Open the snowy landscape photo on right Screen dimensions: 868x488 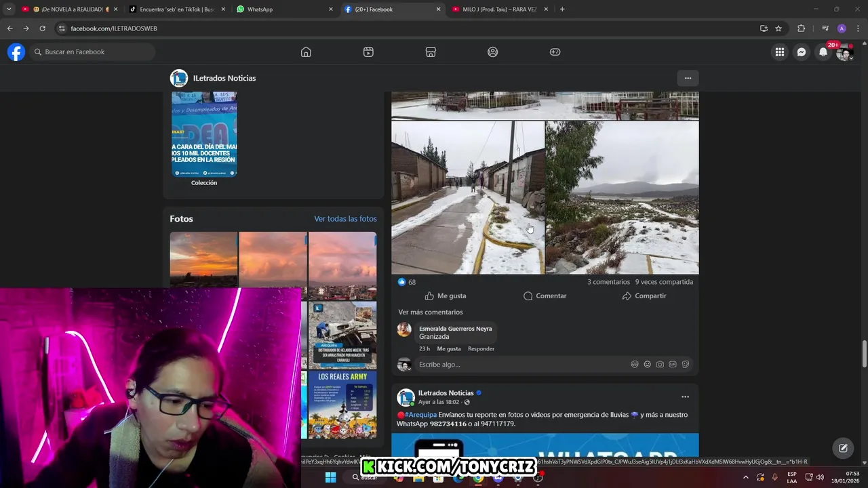click(x=623, y=197)
